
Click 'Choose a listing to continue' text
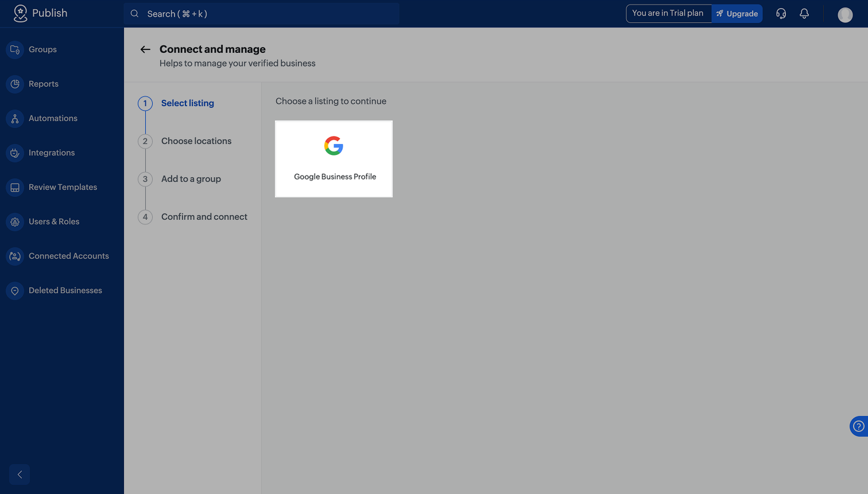pos(331,101)
